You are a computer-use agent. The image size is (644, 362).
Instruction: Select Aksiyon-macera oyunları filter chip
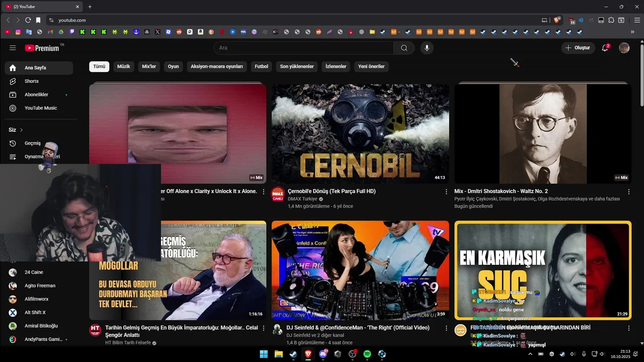[217, 66]
